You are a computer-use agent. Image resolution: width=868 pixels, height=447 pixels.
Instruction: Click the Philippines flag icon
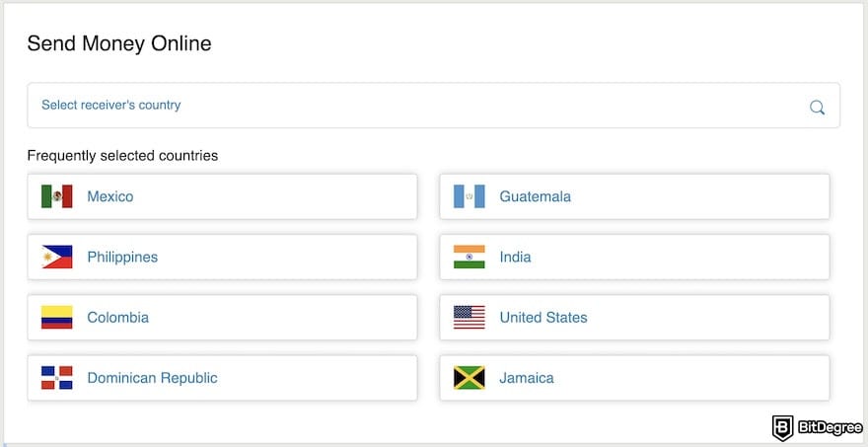pyautogui.click(x=57, y=257)
